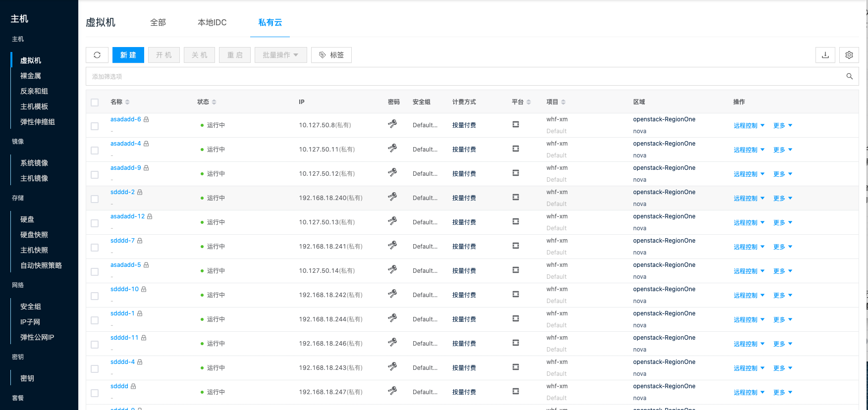This screenshot has height=410, width=868.
Task: Click password key icon for asadadd-6
Action: coord(392,124)
